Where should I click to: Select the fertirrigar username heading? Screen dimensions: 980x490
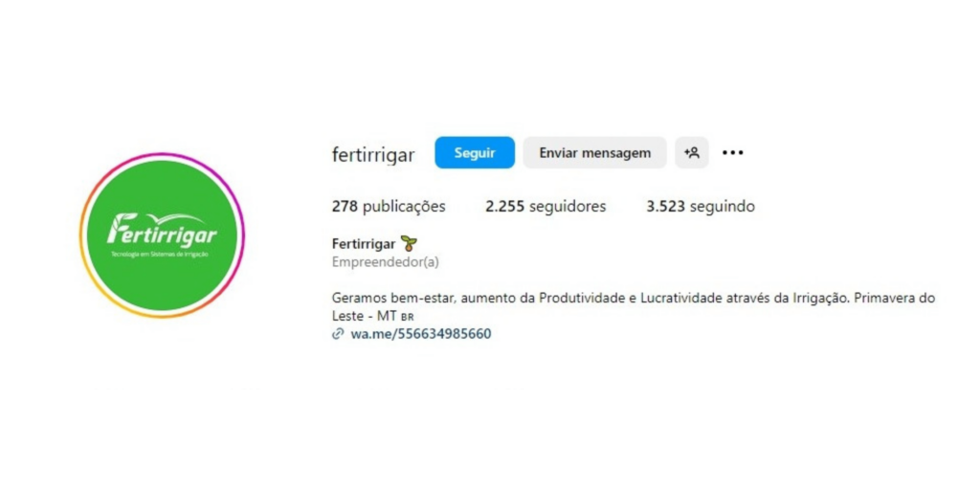pos(373,155)
